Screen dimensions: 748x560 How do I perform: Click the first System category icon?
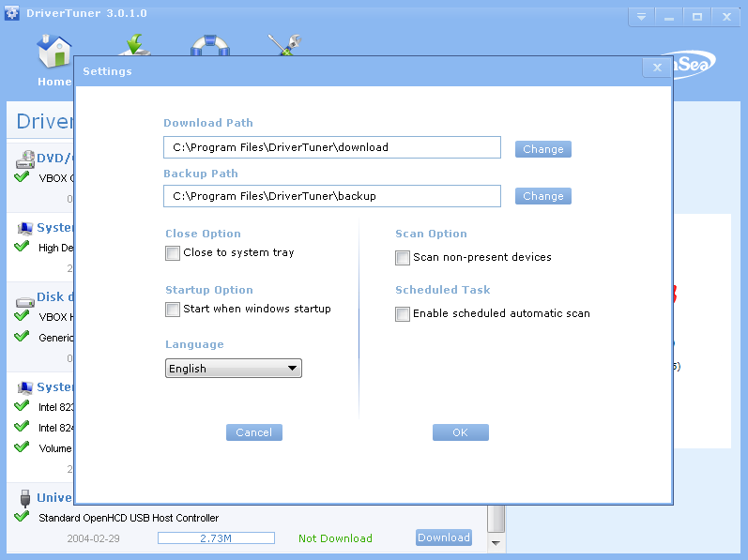(x=25, y=228)
